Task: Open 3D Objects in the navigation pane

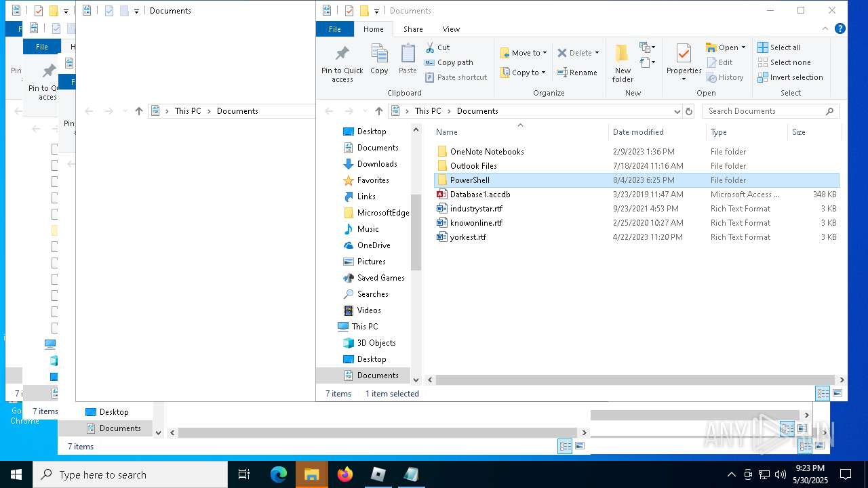Action: [x=376, y=343]
